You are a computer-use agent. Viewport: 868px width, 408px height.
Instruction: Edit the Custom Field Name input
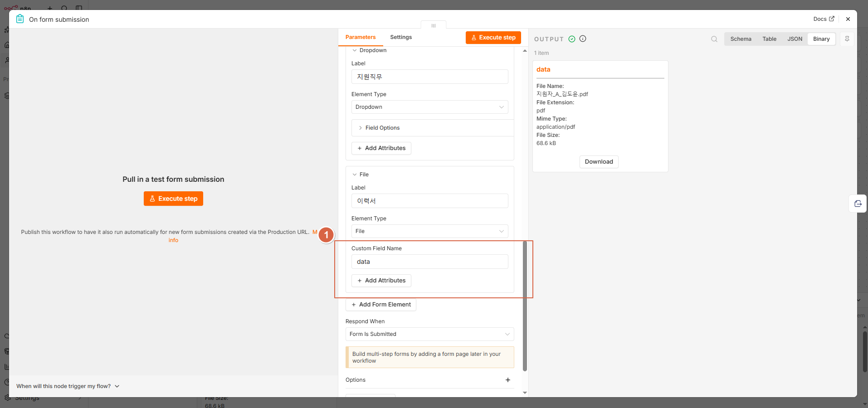coord(429,262)
